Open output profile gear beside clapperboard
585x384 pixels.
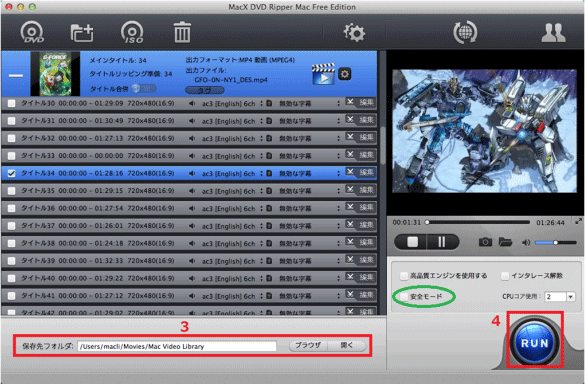click(x=344, y=74)
